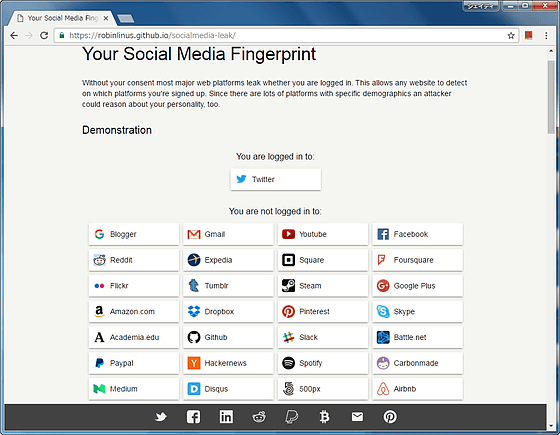Image resolution: width=560 pixels, height=435 pixels.
Task: Click the Medium logo icon
Action: coord(99,389)
